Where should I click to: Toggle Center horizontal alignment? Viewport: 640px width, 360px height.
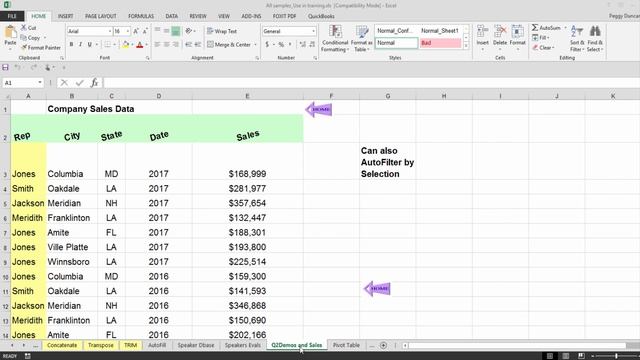tap(167, 44)
